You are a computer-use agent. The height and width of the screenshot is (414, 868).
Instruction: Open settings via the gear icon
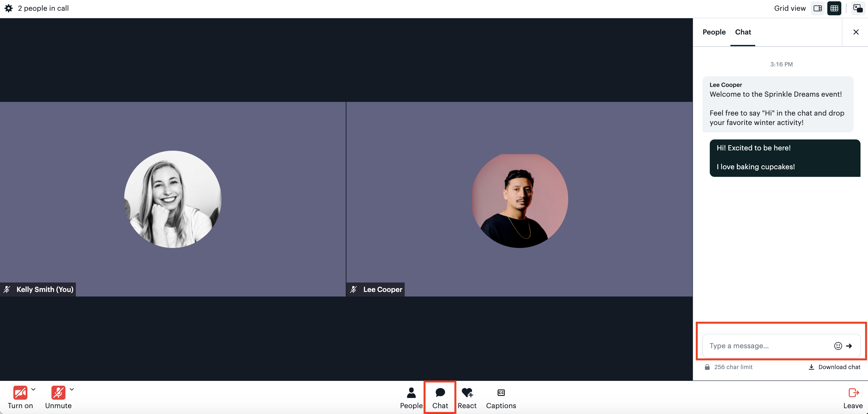(9, 8)
